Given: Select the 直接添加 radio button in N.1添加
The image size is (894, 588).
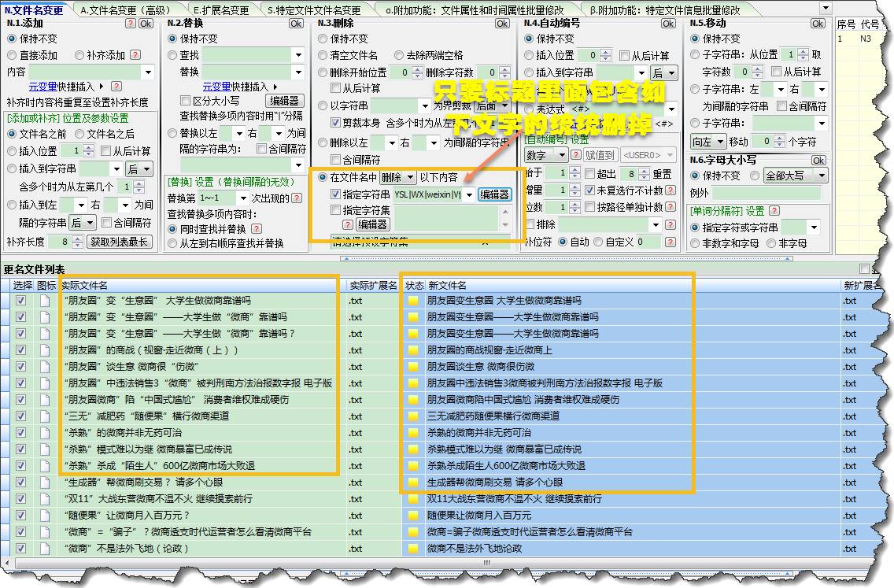Looking at the screenshot, I should click(x=12, y=55).
